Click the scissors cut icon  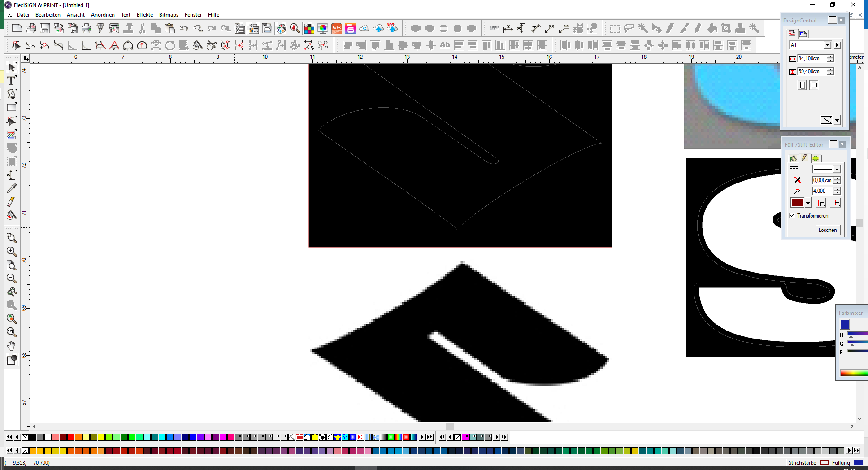(142, 29)
